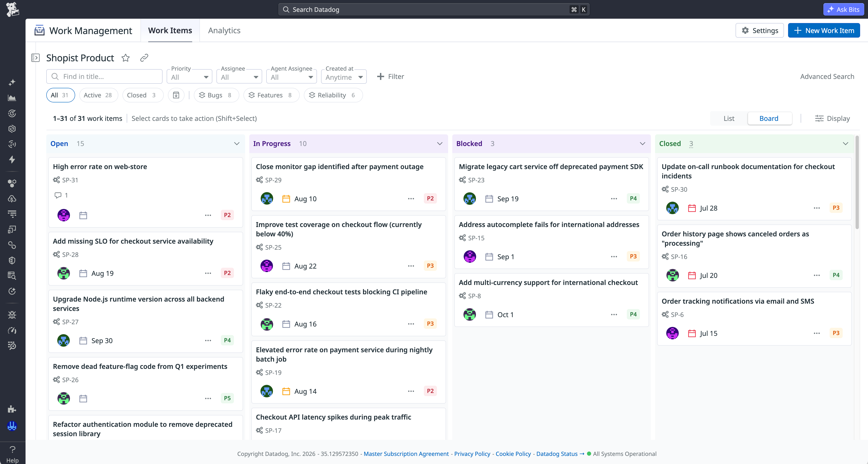Collapse the In Progress column chevron
Image resolution: width=868 pixels, height=464 pixels.
[x=440, y=144]
